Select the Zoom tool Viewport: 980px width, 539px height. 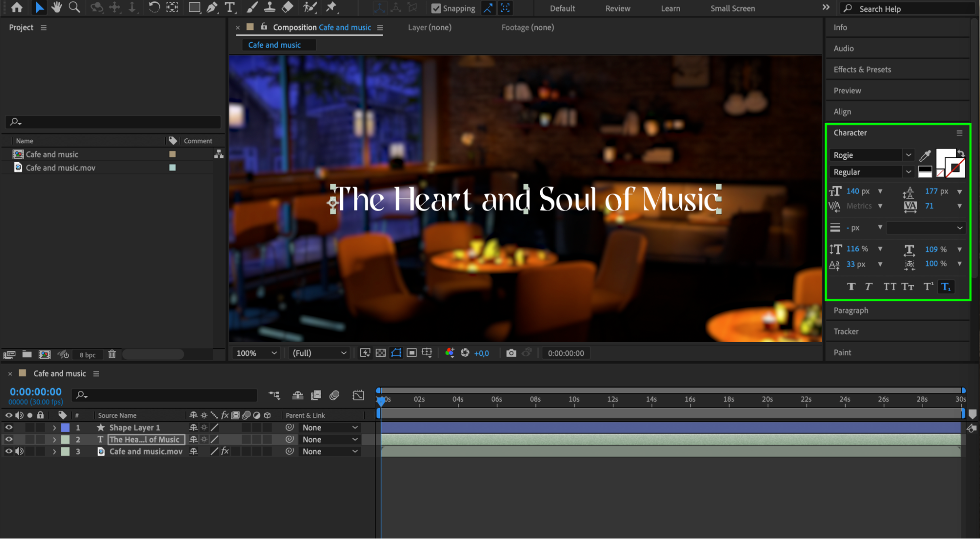tap(74, 7)
